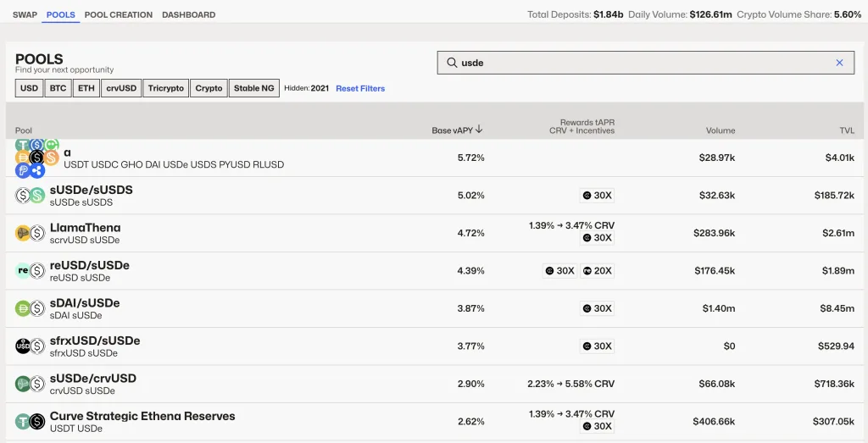The width and height of the screenshot is (868, 443).
Task: Click the sUSDe/sUSDS token icons
Action: (x=30, y=195)
